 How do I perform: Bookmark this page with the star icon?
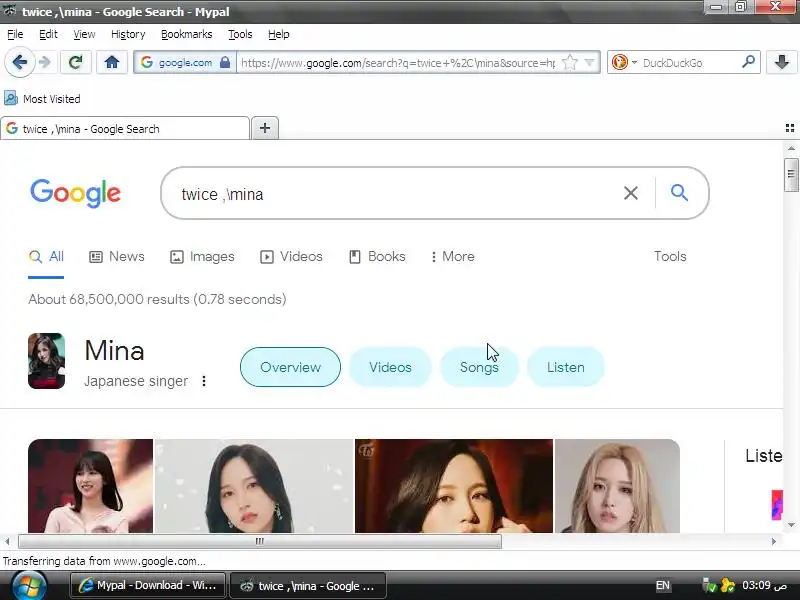tap(570, 62)
